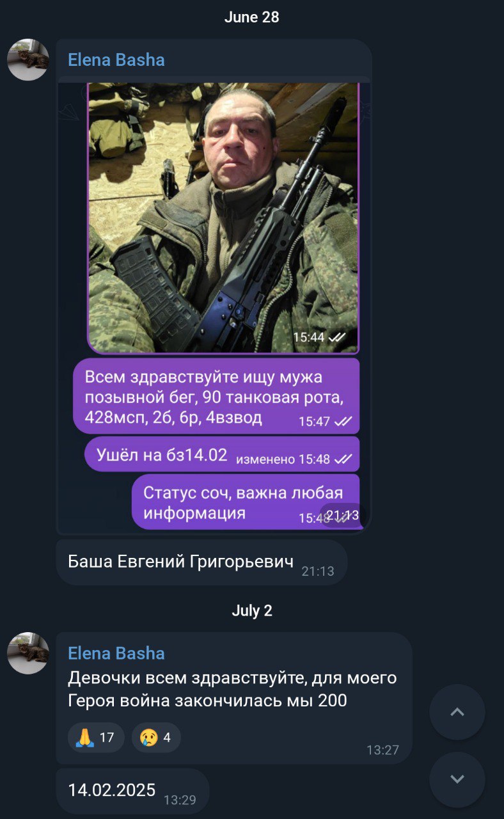Click the scroll-down chevron button
Screen dimensions: 504x819
(x=457, y=779)
